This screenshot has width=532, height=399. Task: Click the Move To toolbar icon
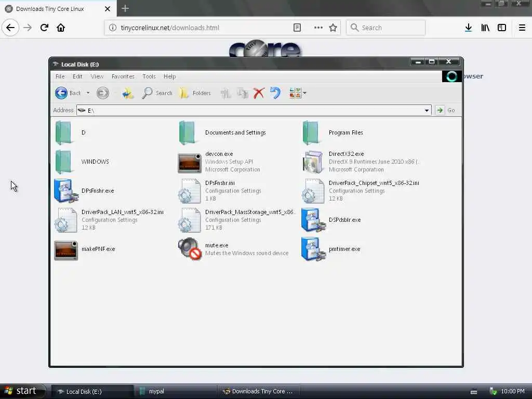pyautogui.click(x=225, y=93)
